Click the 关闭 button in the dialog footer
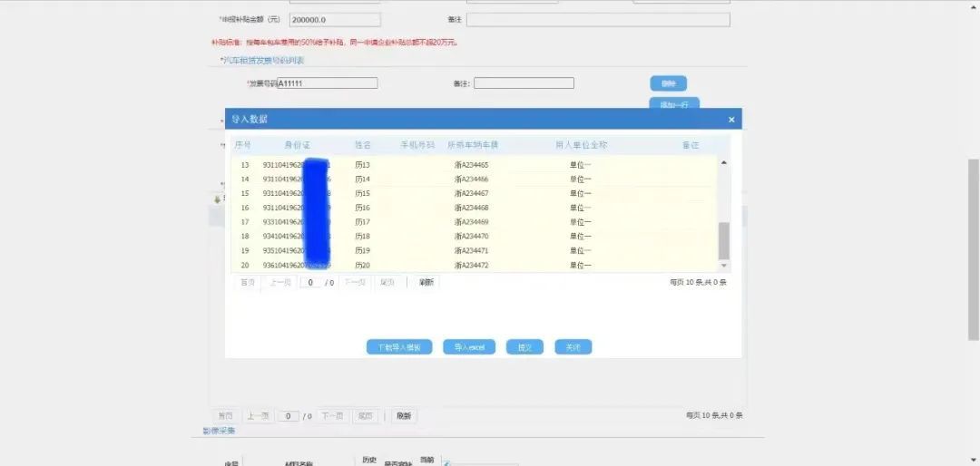Viewport: 980px width, 466px height. click(x=573, y=347)
